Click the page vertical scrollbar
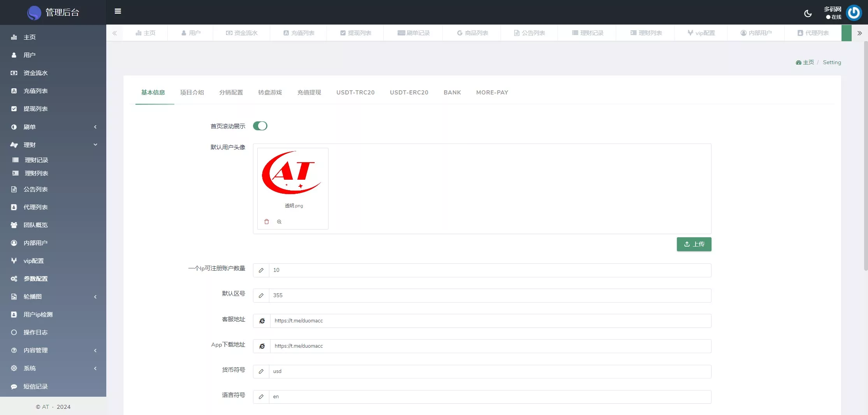This screenshot has width=868, height=415. pyautogui.click(x=865, y=156)
